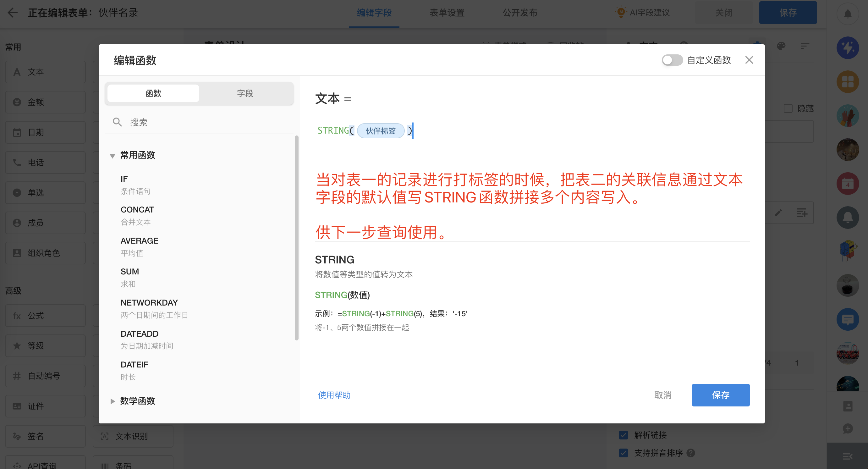
Task: Open the blue lightning bolt sidebar icon
Action: click(x=848, y=47)
